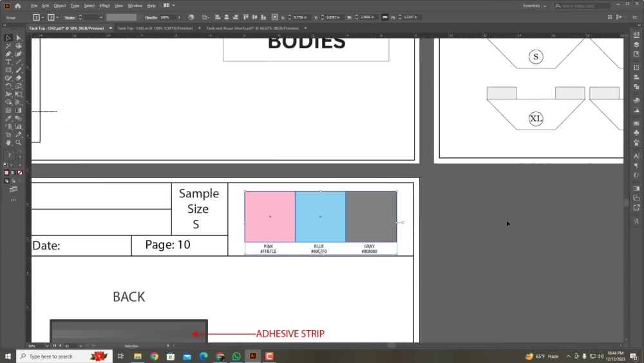Viewport: 644px width, 363px height.
Task: Select the Direct Selection tool
Action: point(19,38)
